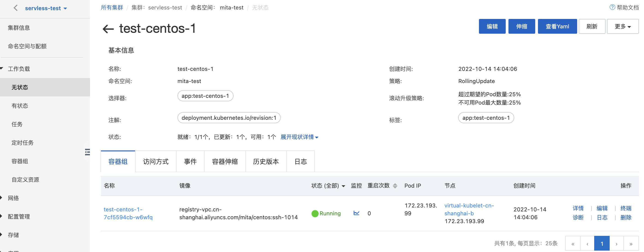Select page 1 in pagination
This screenshot has height=252, width=644.
(x=602, y=243)
